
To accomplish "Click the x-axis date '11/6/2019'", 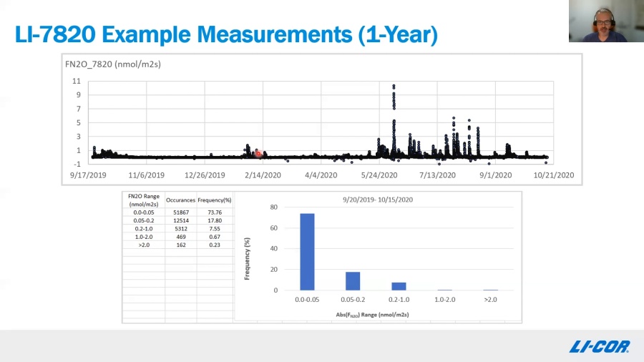I will (x=146, y=175).
